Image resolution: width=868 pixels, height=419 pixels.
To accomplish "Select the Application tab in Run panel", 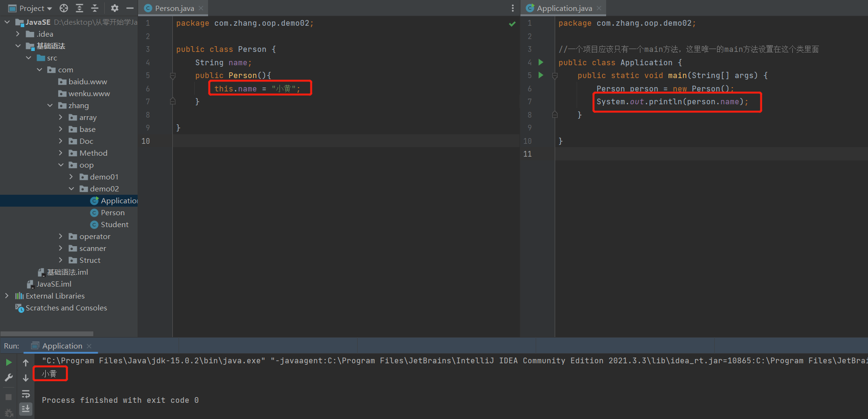I will 62,346.
